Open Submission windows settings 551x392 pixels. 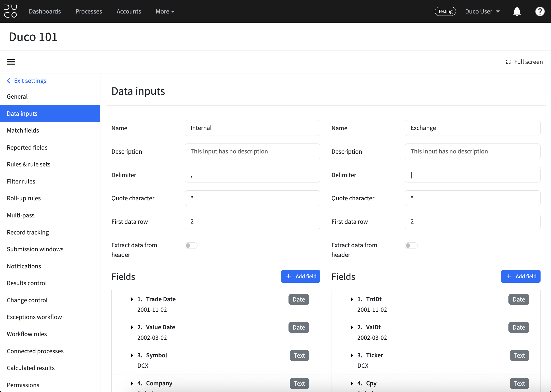point(50,249)
